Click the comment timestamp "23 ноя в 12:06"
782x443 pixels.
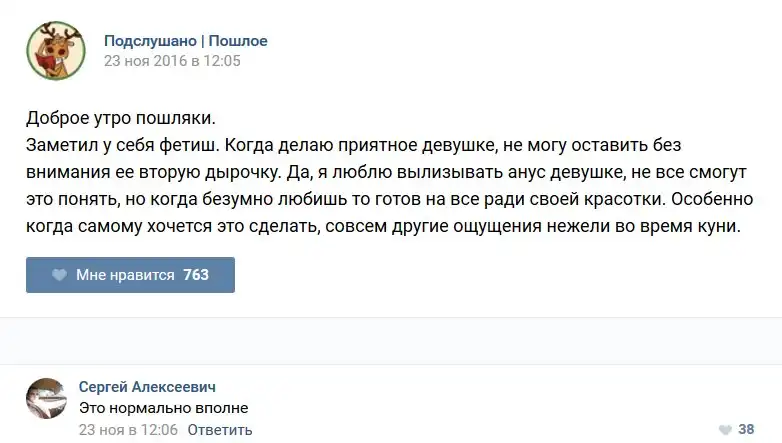pyautogui.click(x=128, y=430)
